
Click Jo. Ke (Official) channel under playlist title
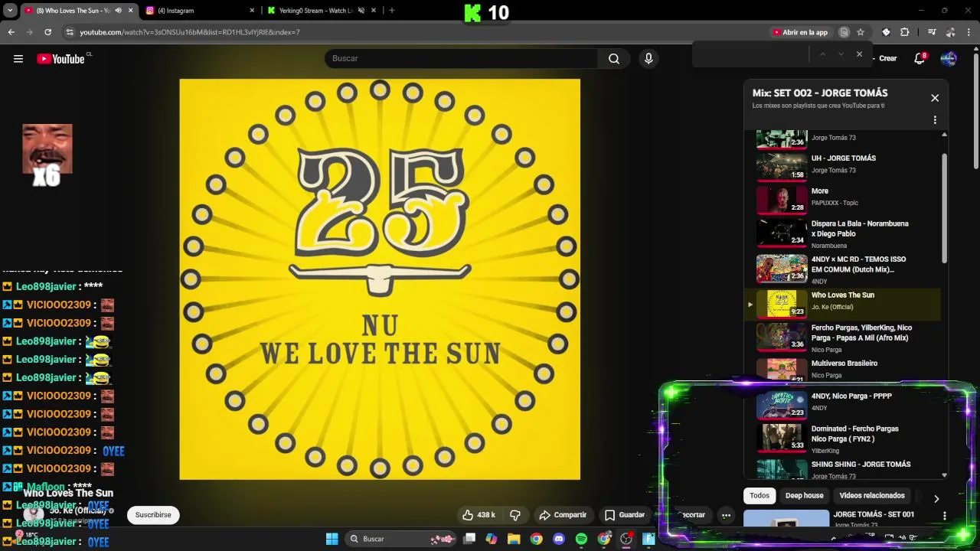(831, 307)
